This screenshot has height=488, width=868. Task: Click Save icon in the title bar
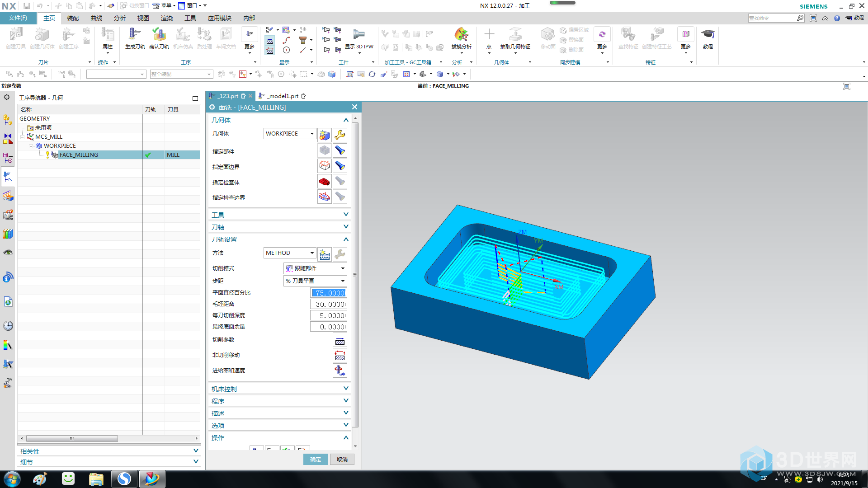pyautogui.click(x=27, y=6)
